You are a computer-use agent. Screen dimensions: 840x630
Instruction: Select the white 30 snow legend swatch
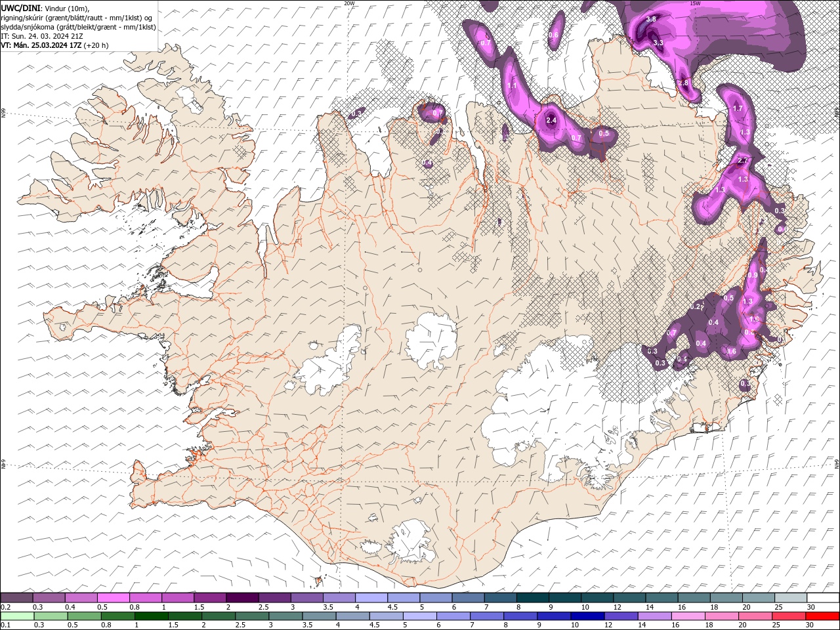click(x=823, y=598)
